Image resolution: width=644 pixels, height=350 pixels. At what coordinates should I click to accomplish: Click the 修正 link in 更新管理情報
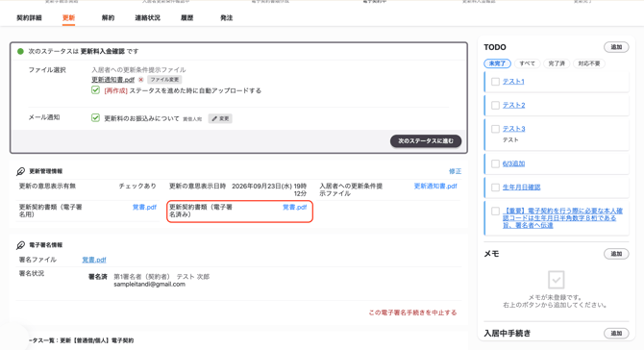pyautogui.click(x=455, y=171)
